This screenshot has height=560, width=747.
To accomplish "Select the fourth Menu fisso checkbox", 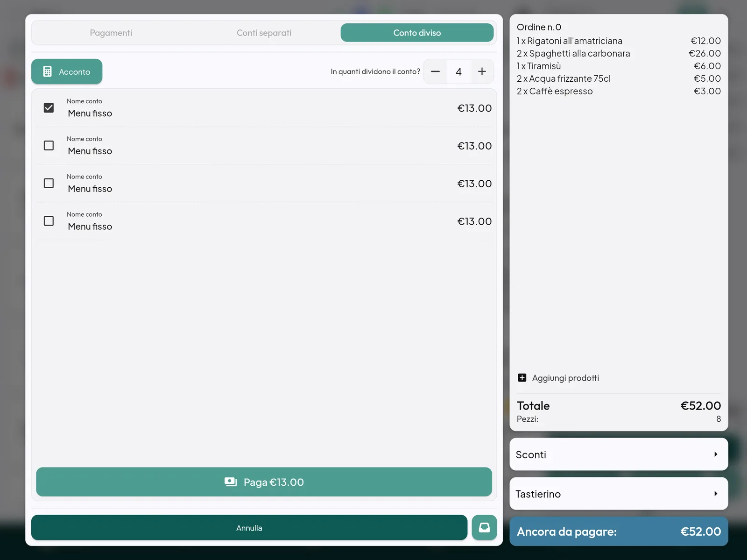I will pyautogui.click(x=49, y=221).
